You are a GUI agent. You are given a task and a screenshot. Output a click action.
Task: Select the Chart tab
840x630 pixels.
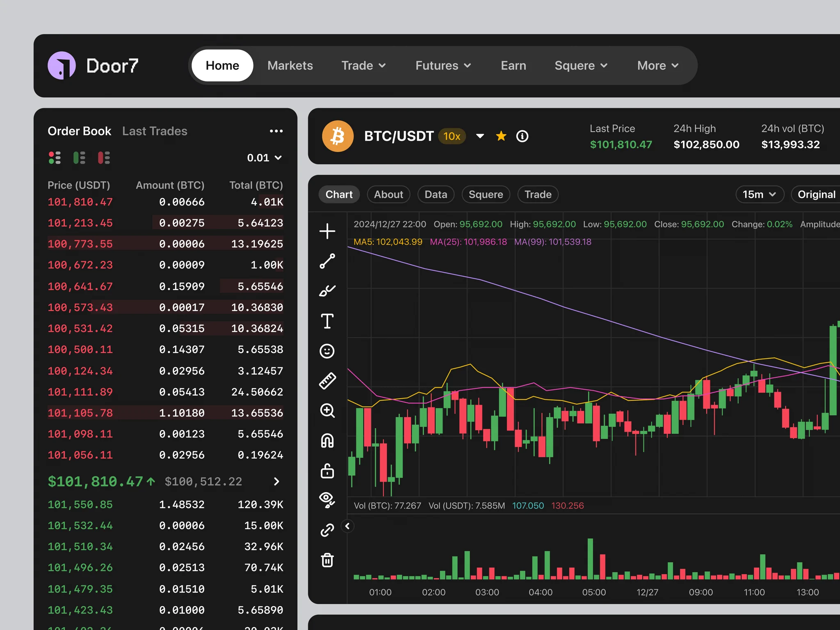(339, 194)
